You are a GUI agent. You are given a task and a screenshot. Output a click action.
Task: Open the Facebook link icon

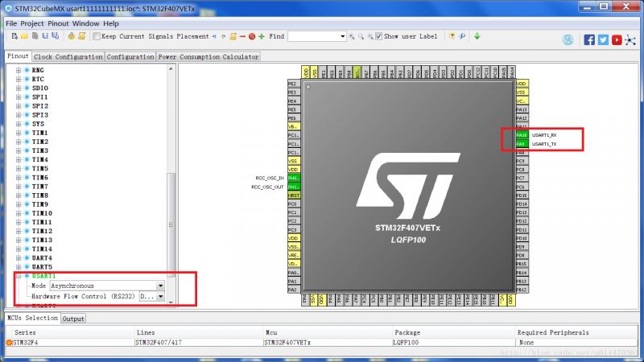pyautogui.click(x=589, y=39)
